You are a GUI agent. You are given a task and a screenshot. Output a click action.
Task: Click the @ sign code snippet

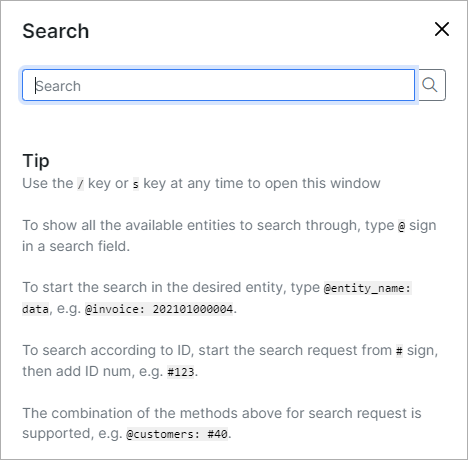point(402,226)
